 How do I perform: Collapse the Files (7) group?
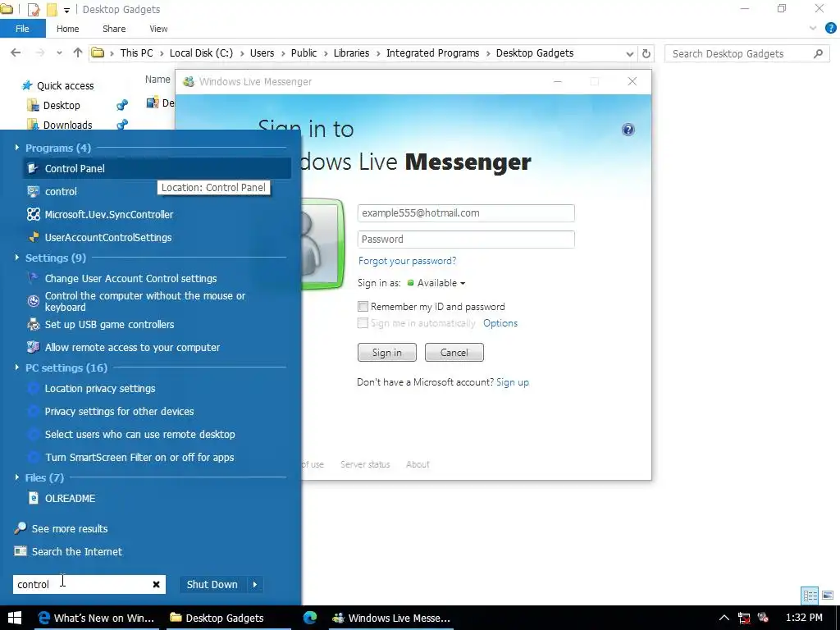coord(17,477)
